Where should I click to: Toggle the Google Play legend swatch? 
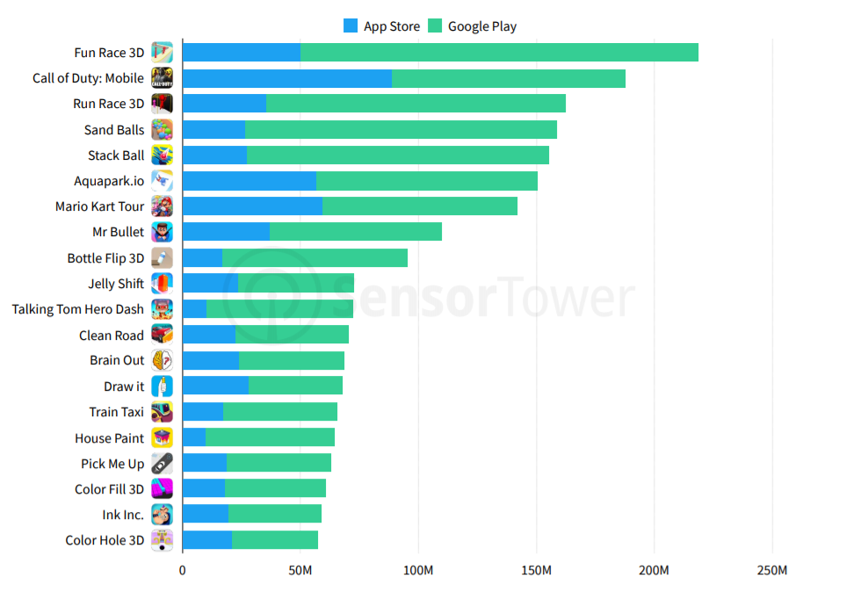[435, 25]
